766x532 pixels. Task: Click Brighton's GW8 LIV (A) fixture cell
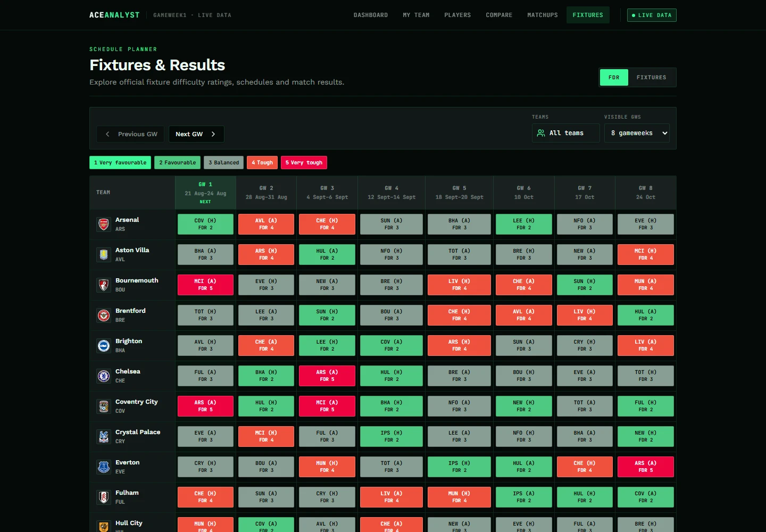click(646, 345)
